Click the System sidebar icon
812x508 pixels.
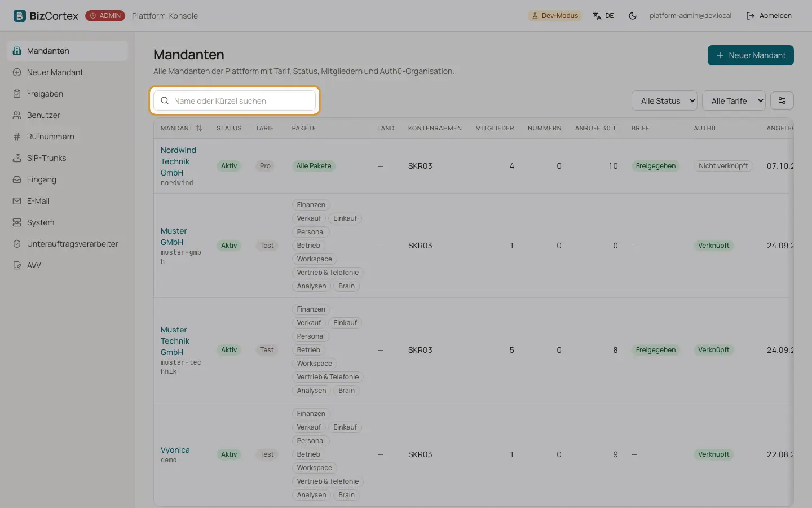(x=17, y=222)
